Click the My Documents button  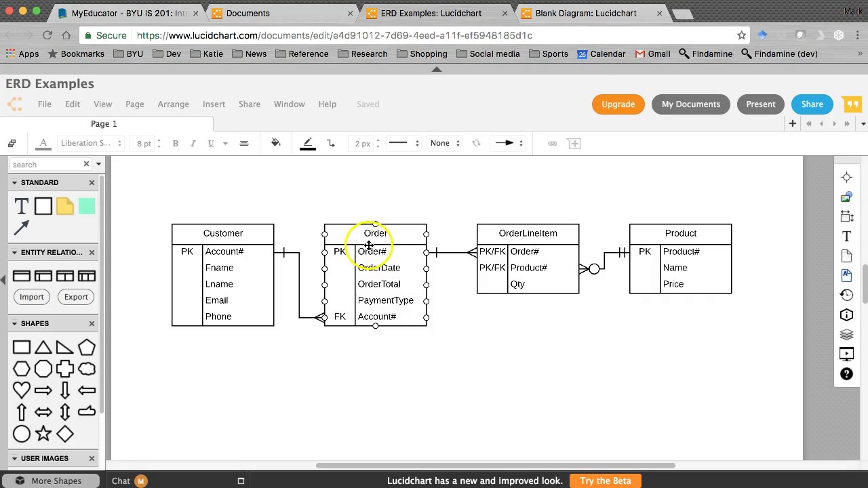tap(690, 104)
